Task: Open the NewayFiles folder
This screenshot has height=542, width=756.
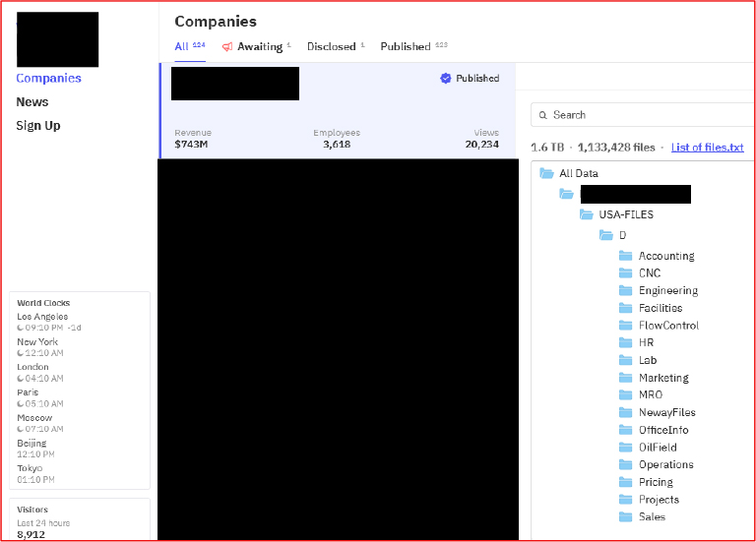Action: pos(666,412)
